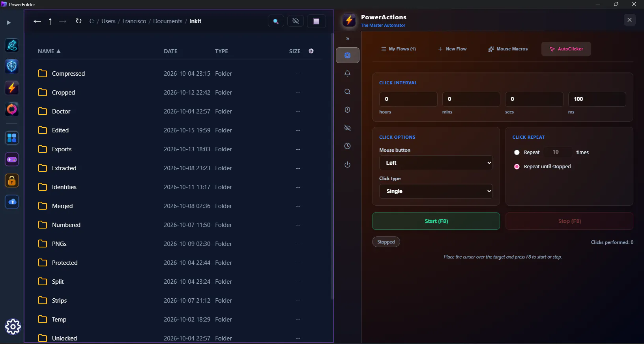Open the circular arrows sync app in the left sidebar
This screenshot has width=644, height=344.
tap(12, 109)
